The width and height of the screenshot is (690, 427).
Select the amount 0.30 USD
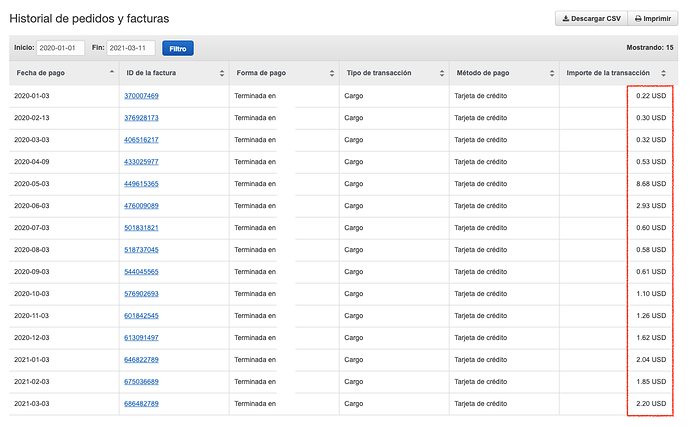pyautogui.click(x=651, y=118)
